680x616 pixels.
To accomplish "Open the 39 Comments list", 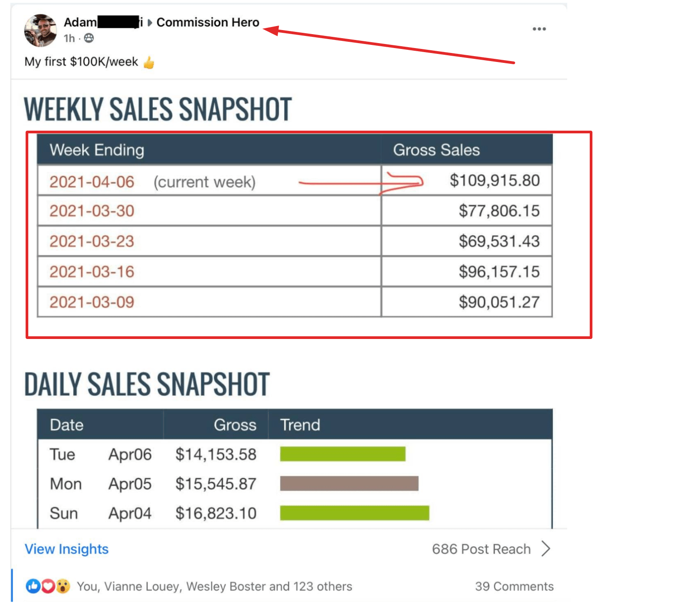I will point(514,586).
